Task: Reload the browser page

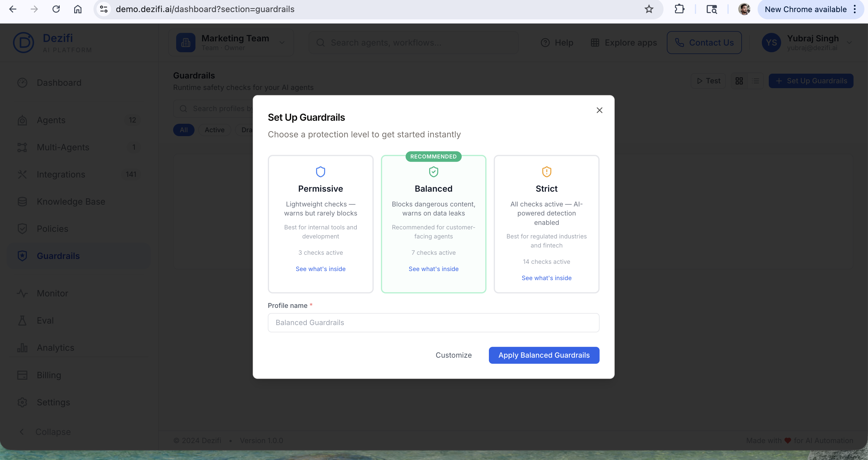Action: point(56,9)
